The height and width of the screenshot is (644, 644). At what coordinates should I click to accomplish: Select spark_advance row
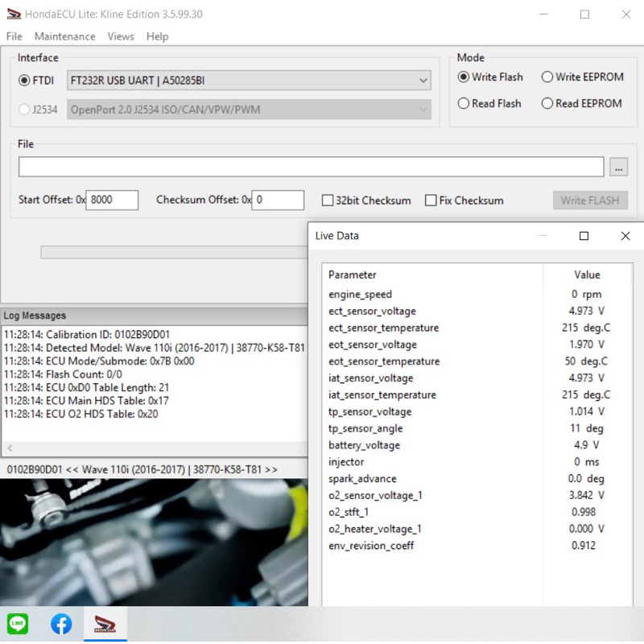(x=477, y=478)
